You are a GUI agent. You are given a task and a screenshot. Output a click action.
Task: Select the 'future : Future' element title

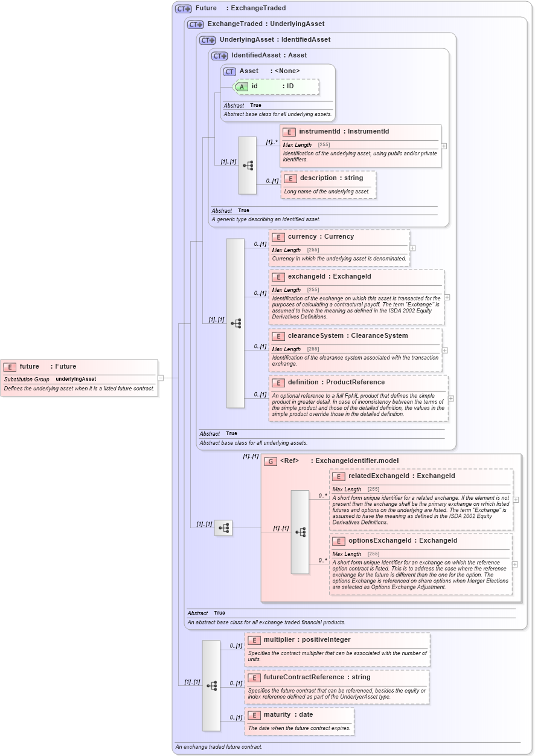(48, 367)
